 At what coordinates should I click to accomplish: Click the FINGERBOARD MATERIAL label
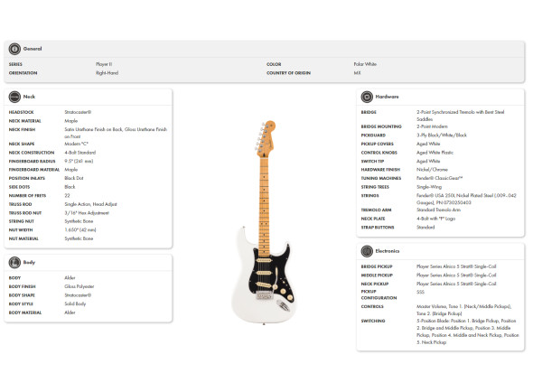click(x=34, y=170)
